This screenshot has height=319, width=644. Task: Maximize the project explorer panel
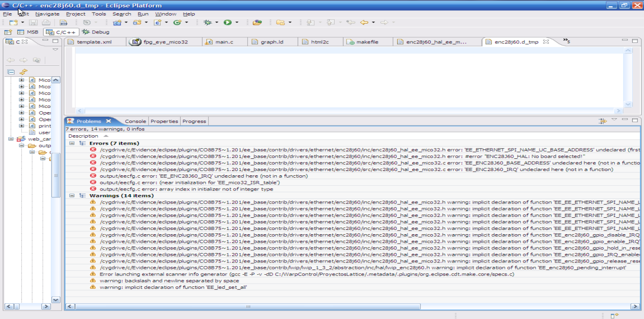[55, 41]
